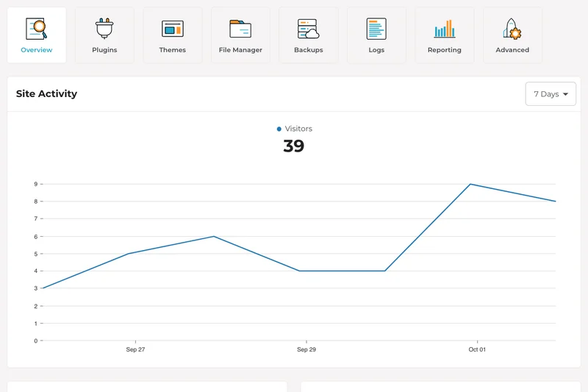Open the Reporting bar chart icon

(x=444, y=29)
